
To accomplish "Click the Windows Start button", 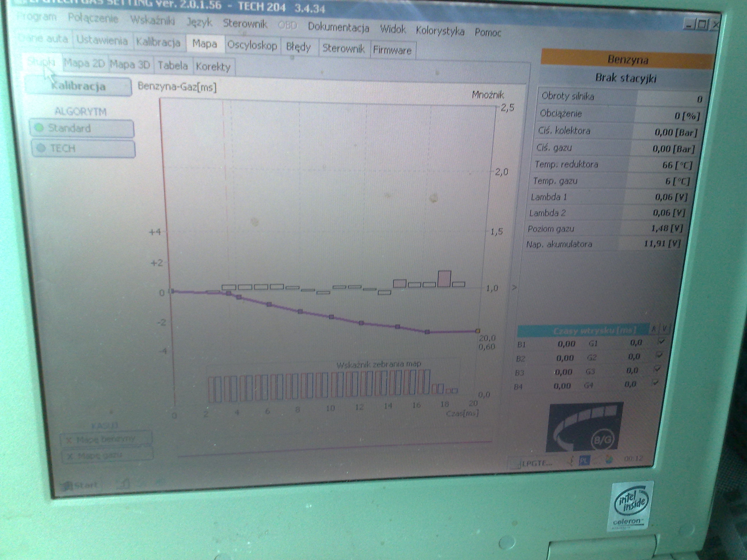I will coord(80,485).
